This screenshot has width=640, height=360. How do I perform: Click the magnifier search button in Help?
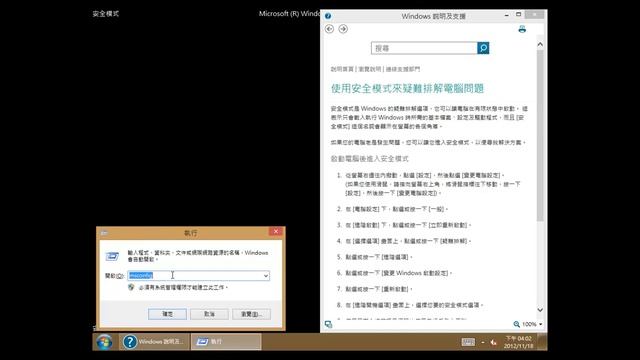(x=483, y=48)
